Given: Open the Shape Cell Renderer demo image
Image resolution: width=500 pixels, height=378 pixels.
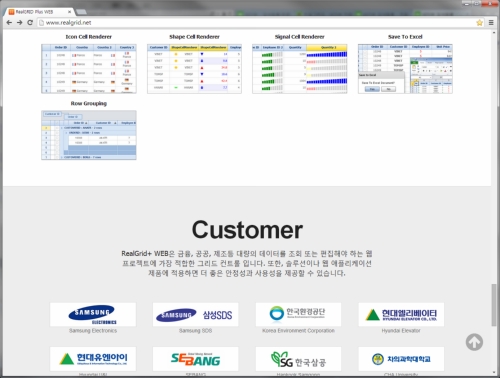Looking at the screenshot, I should [194, 69].
